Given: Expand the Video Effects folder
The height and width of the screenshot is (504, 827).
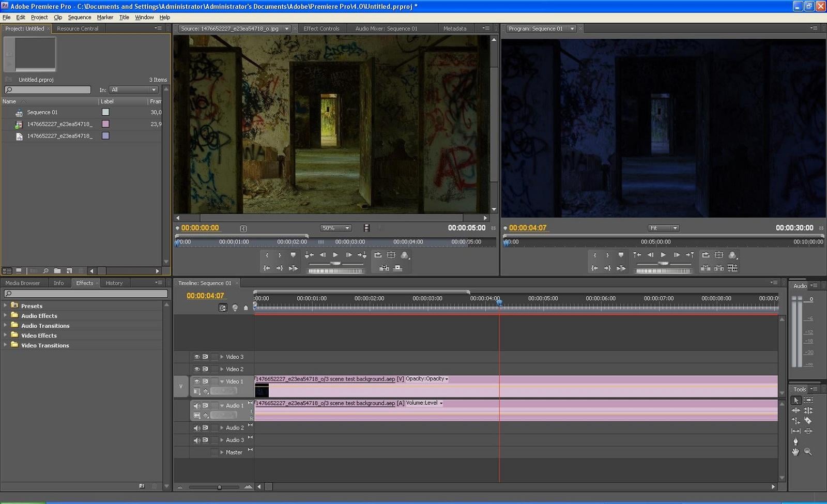Looking at the screenshot, I should [x=6, y=335].
